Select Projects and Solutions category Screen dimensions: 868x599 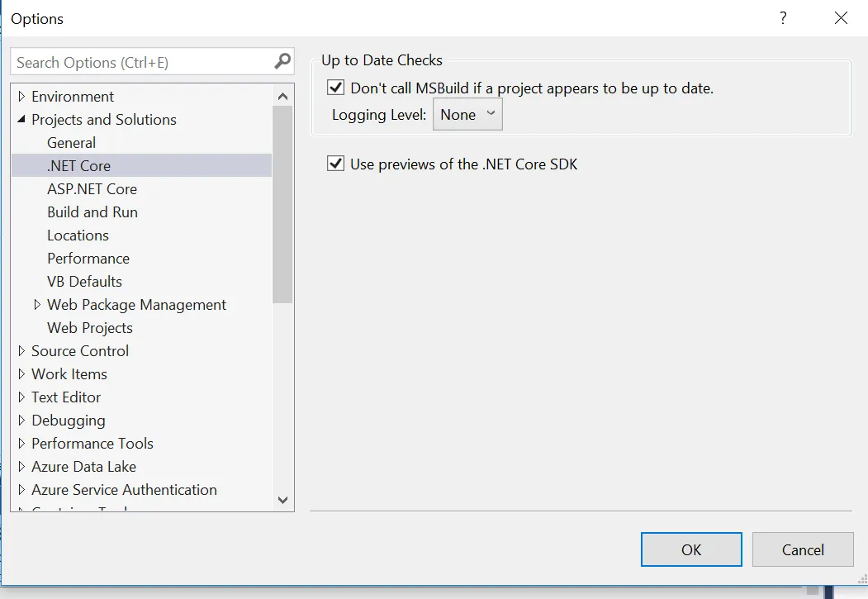coord(104,120)
